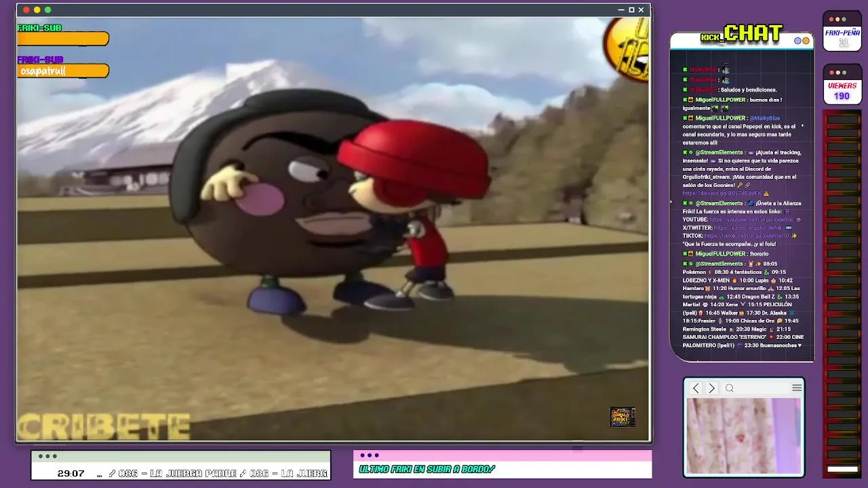Click the three dots on the FRIKI-PEÑA panel

click(837, 20)
